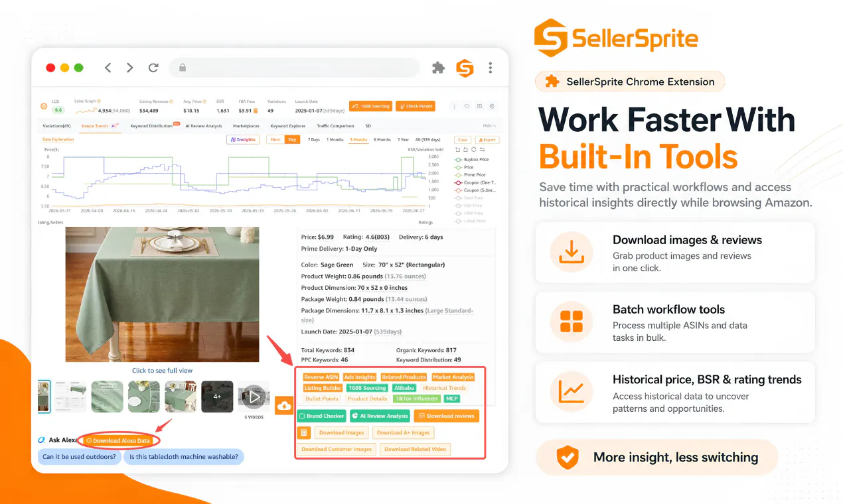Screen dimensions: 843x504
Task: Select the 7 Days range
Action: click(314, 140)
